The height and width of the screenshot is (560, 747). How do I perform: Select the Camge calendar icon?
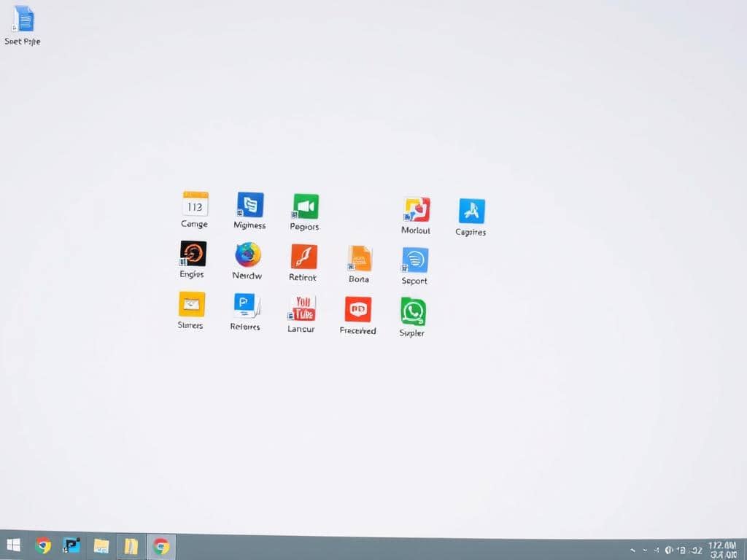(x=196, y=204)
